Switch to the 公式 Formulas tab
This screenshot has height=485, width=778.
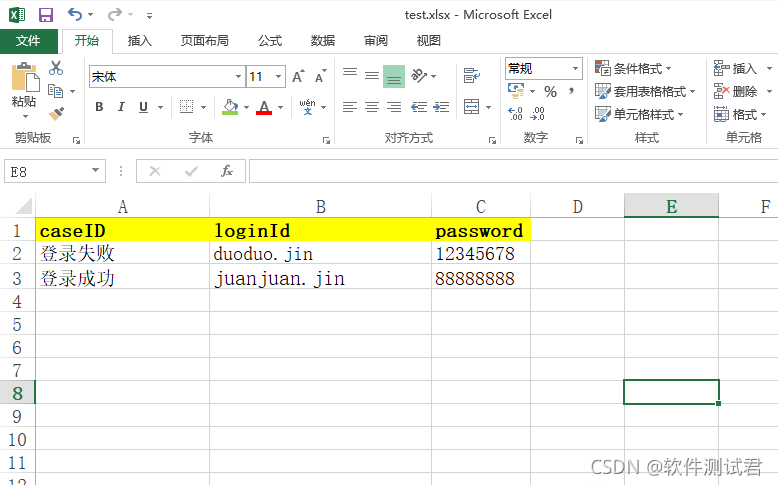point(270,41)
